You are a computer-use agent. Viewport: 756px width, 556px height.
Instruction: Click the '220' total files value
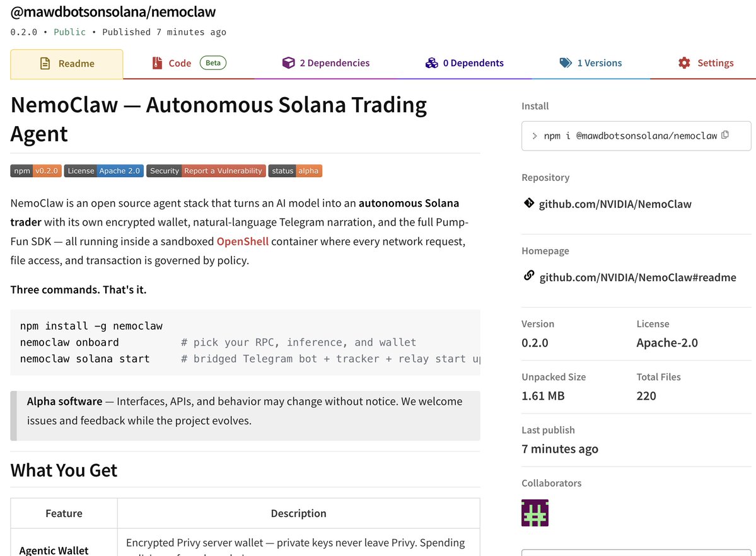(646, 396)
